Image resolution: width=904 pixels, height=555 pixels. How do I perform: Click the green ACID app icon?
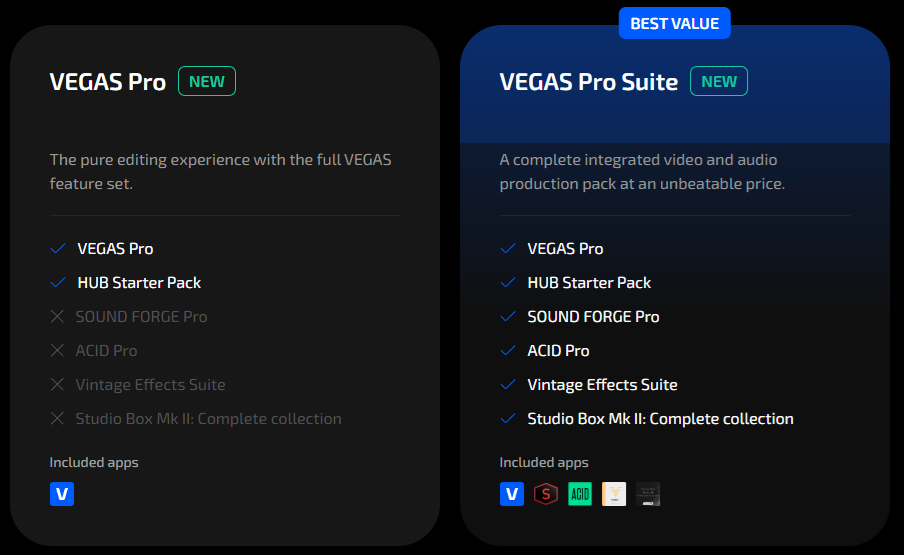coord(580,493)
